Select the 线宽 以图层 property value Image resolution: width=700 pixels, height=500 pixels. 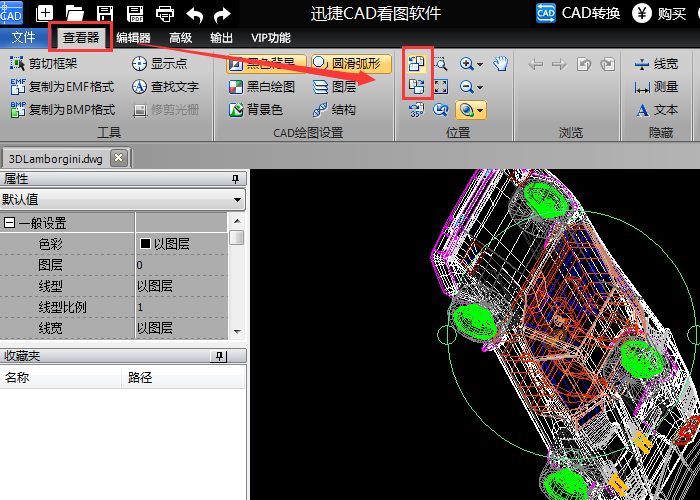pos(182,328)
